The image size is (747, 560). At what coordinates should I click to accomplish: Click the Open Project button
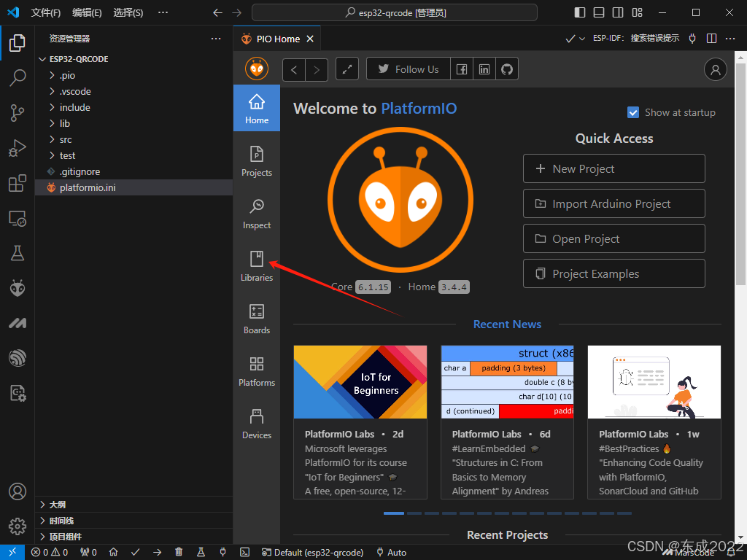point(614,238)
